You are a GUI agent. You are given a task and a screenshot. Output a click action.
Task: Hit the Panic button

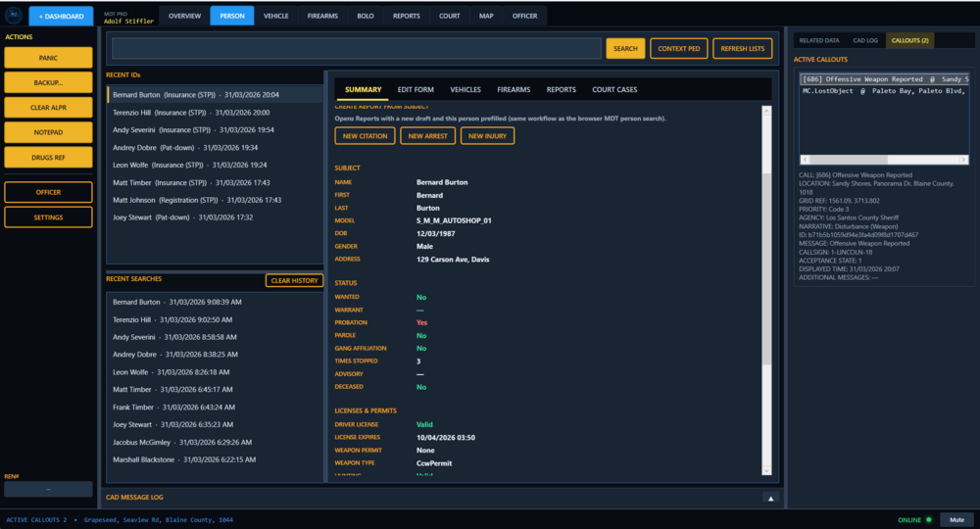coord(48,58)
